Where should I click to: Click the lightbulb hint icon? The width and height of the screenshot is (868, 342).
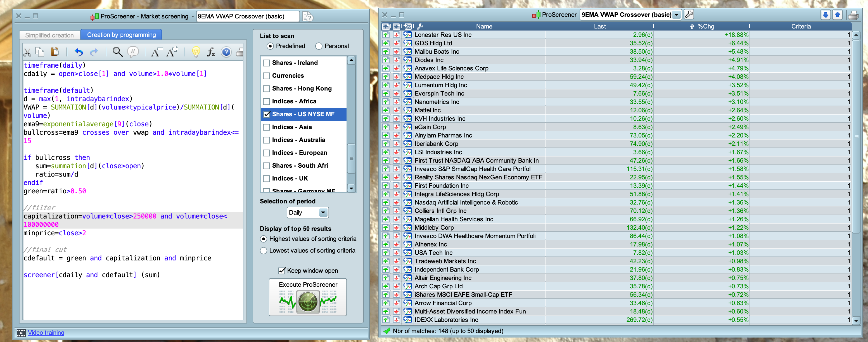[x=196, y=52]
